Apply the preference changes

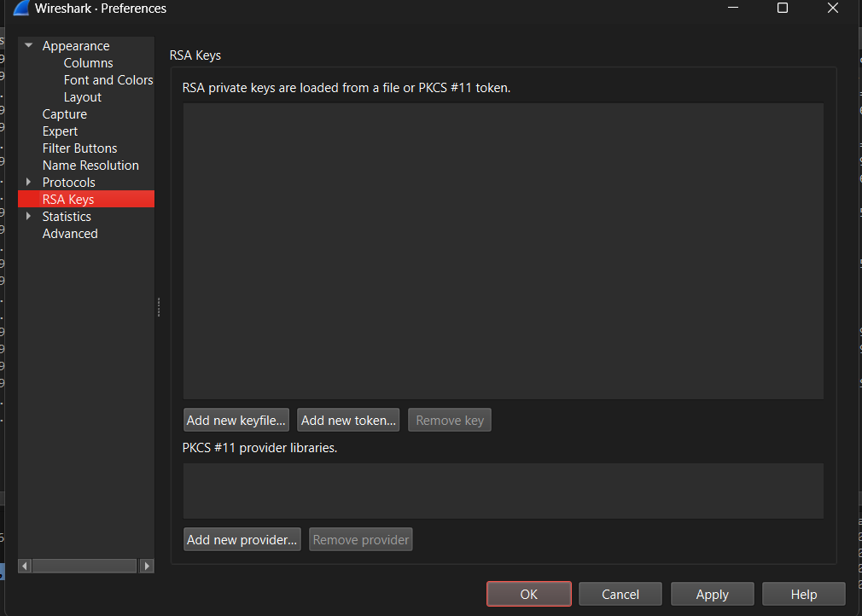coord(712,594)
